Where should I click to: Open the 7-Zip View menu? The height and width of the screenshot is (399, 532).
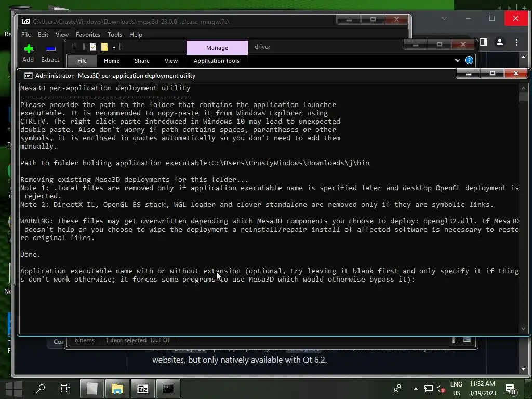62,35
